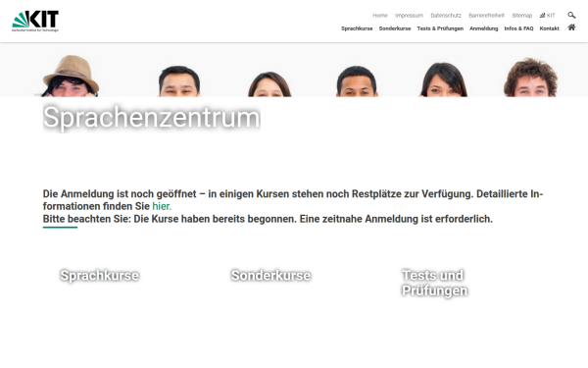Open the Sprachkurse tile
This screenshot has height=368, width=588.
pos(99,275)
